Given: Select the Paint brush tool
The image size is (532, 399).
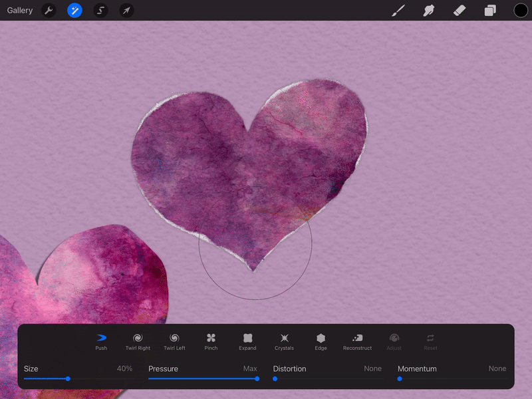Looking at the screenshot, I should click(398, 11).
